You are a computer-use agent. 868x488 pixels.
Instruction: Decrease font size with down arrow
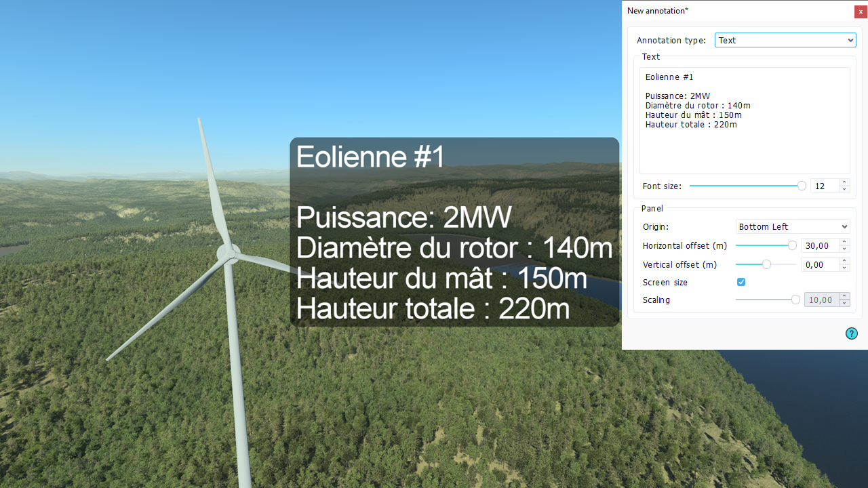pyautogui.click(x=844, y=189)
